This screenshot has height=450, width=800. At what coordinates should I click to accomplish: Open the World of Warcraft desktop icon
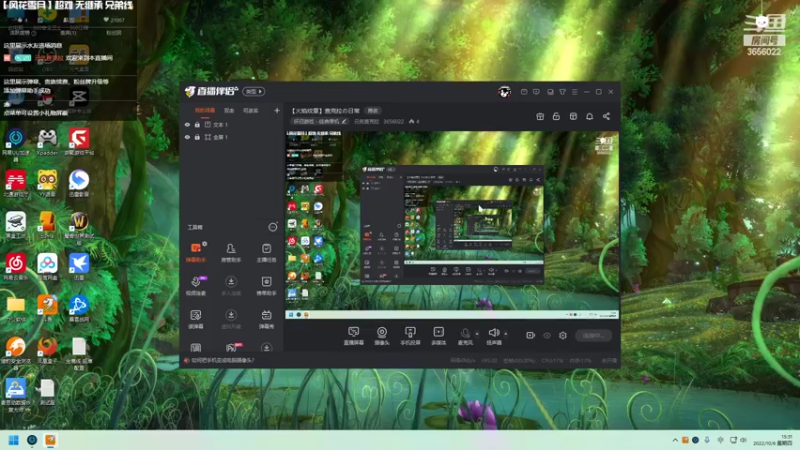[79, 229]
